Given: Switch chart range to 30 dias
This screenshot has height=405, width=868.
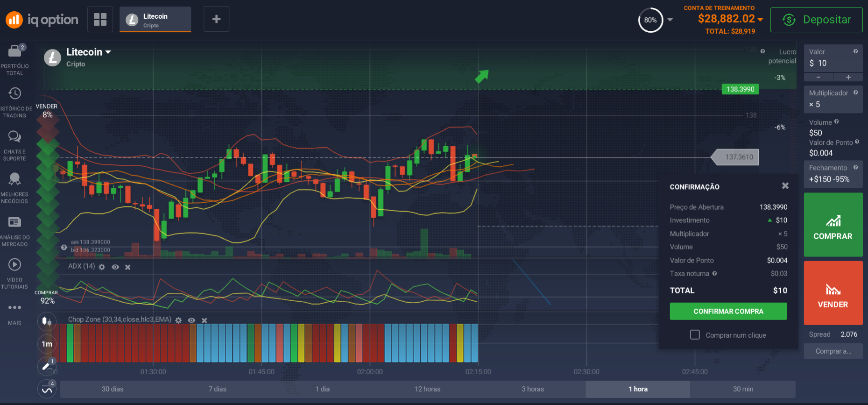Looking at the screenshot, I should (x=113, y=389).
